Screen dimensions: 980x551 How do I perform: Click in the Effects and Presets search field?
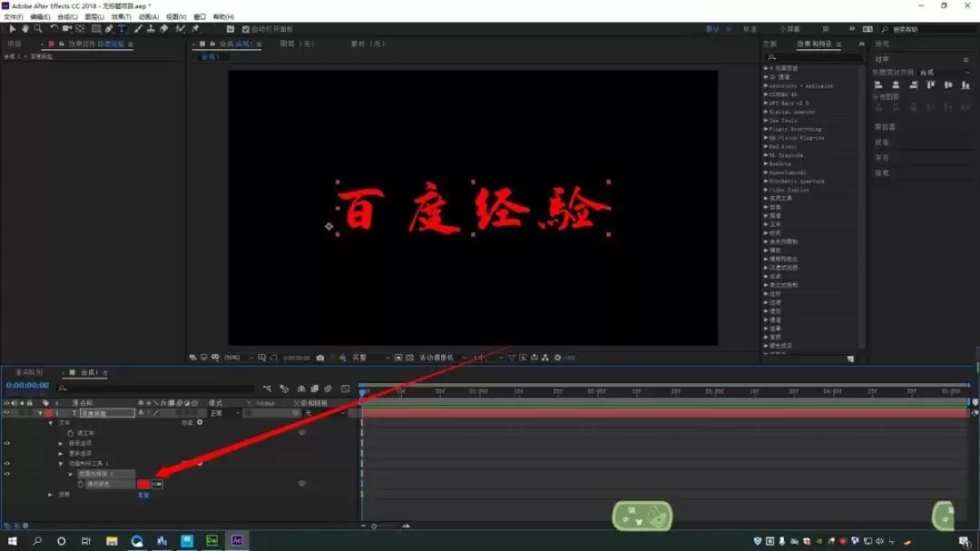tap(813, 57)
